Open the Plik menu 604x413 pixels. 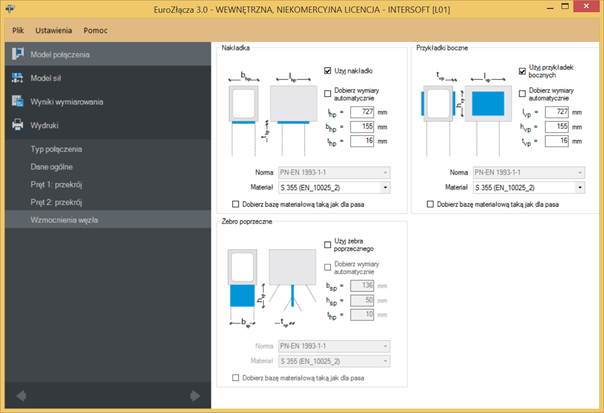click(18, 30)
